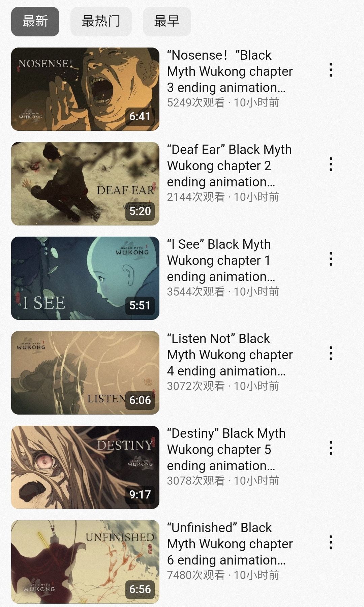Screen dimensions: 364x607
Task: Open the three-dot menu for the I See video
Action: tap(331, 259)
